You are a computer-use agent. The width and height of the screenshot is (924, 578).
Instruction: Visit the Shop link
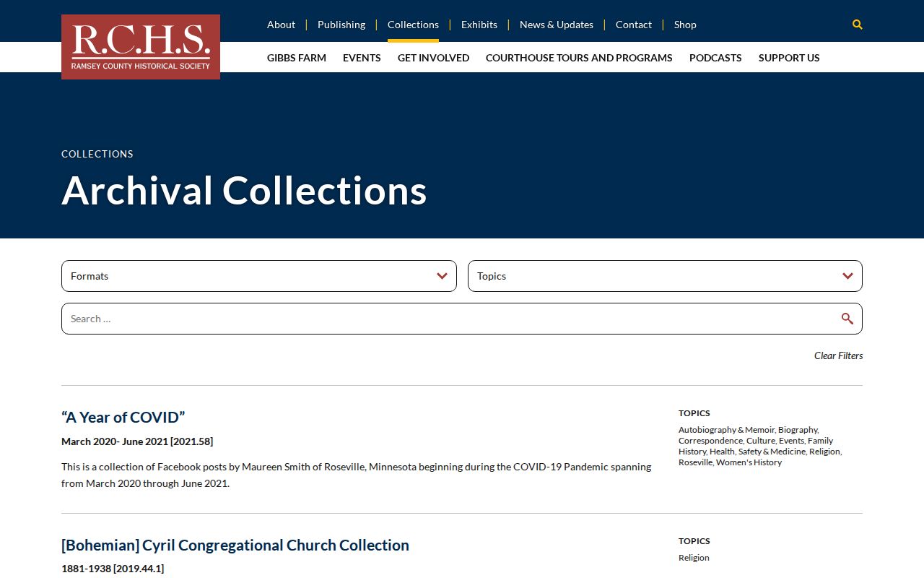[x=685, y=25]
